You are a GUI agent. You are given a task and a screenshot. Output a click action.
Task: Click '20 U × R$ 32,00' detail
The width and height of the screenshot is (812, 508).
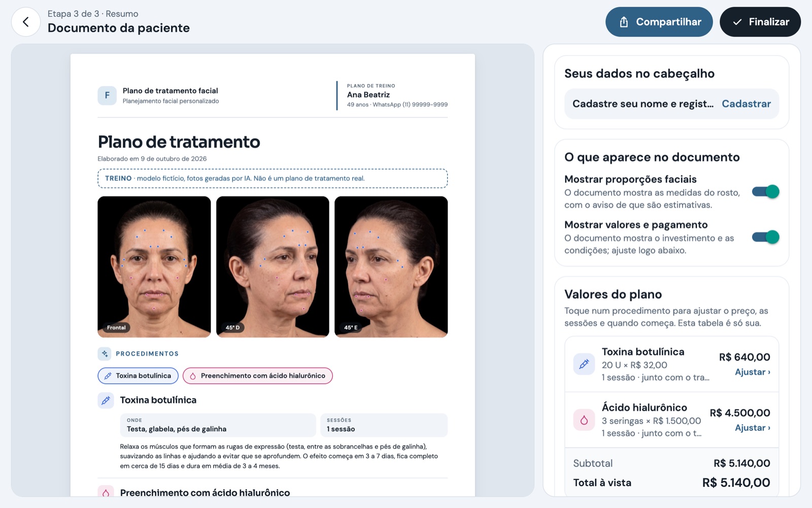[634, 365]
